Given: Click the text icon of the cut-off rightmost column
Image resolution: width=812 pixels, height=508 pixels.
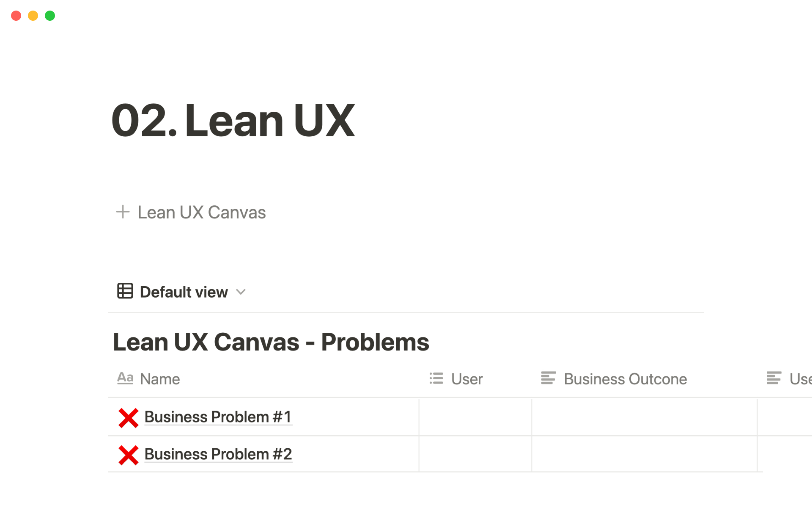Looking at the screenshot, I should pos(774,378).
